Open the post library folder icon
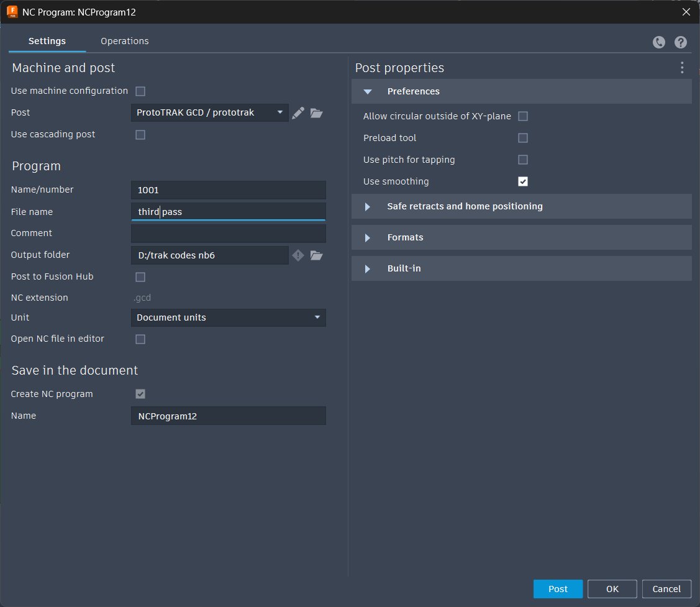 [x=317, y=112]
